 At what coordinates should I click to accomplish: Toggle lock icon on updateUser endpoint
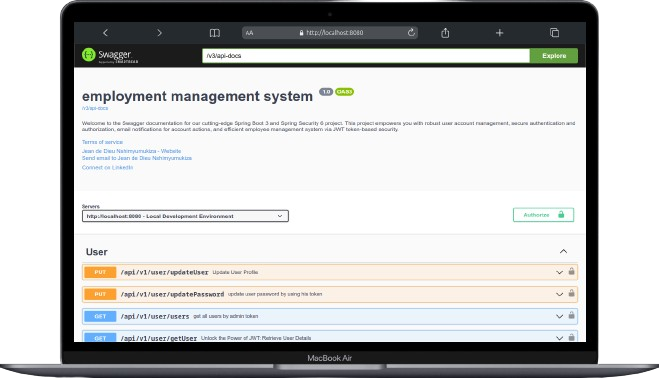click(x=572, y=272)
